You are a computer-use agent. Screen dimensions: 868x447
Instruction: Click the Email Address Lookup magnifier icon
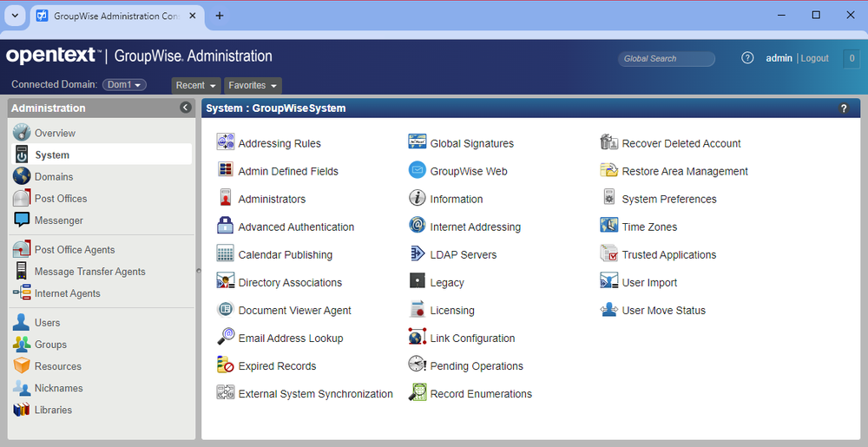pos(226,337)
